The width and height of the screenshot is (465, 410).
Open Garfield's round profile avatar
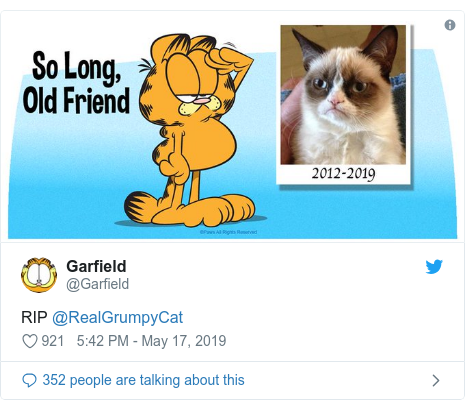(39, 275)
